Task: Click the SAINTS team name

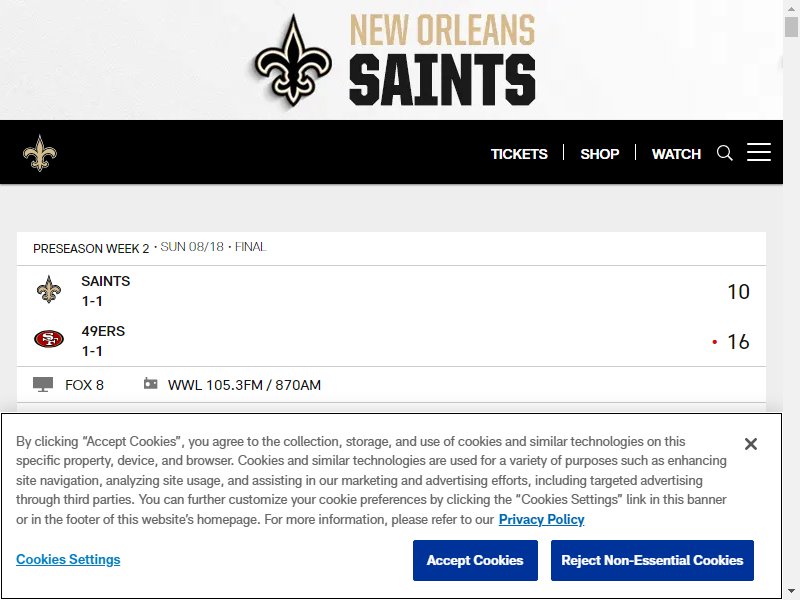Action: pos(106,281)
